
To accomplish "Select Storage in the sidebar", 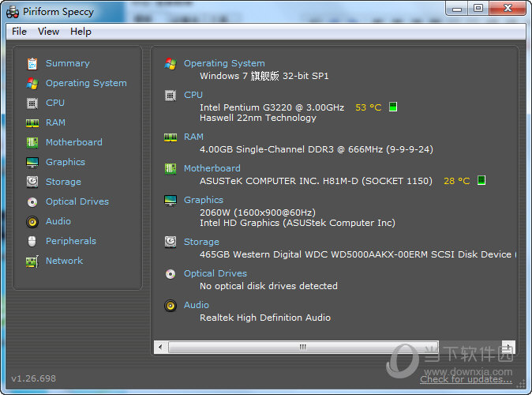I will [x=63, y=182].
